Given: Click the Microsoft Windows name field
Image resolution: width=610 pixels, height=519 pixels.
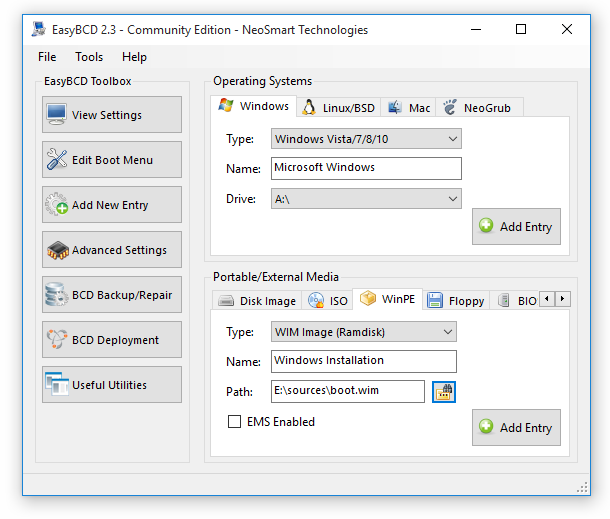Looking at the screenshot, I should point(366,168).
